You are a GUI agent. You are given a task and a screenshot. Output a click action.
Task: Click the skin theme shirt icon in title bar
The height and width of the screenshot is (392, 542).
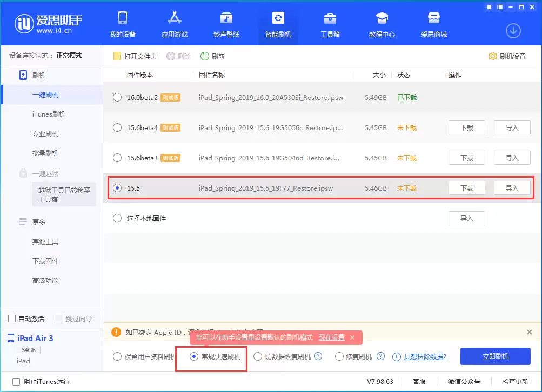tap(489, 7)
